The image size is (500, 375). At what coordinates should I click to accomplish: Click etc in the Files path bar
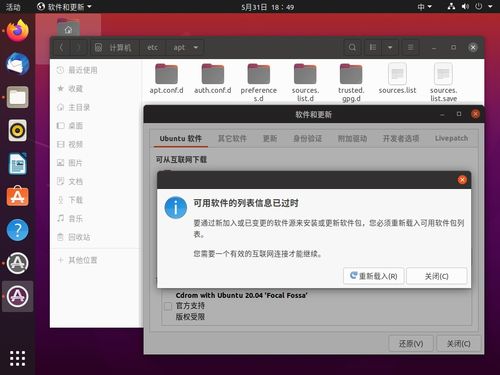coord(153,48)
